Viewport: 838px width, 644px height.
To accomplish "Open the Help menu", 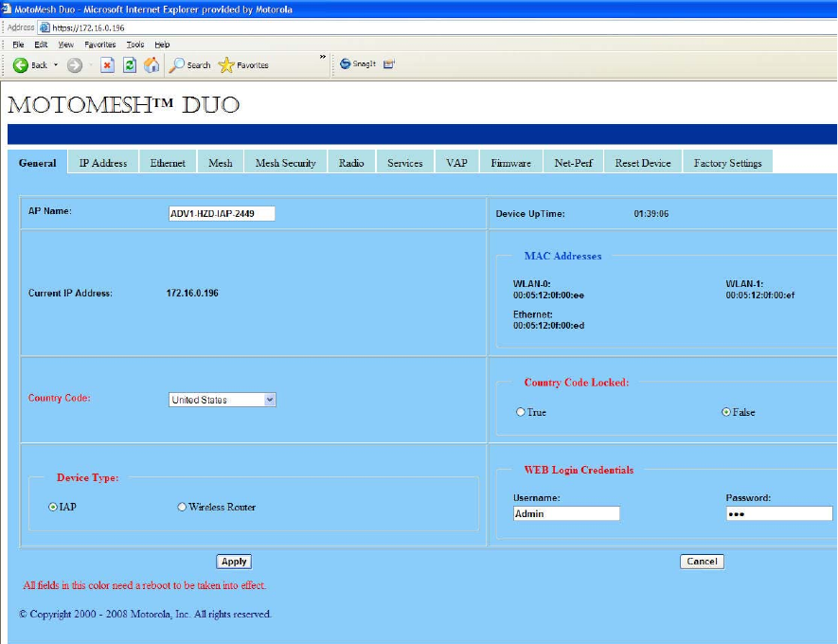I will point(162,45).
